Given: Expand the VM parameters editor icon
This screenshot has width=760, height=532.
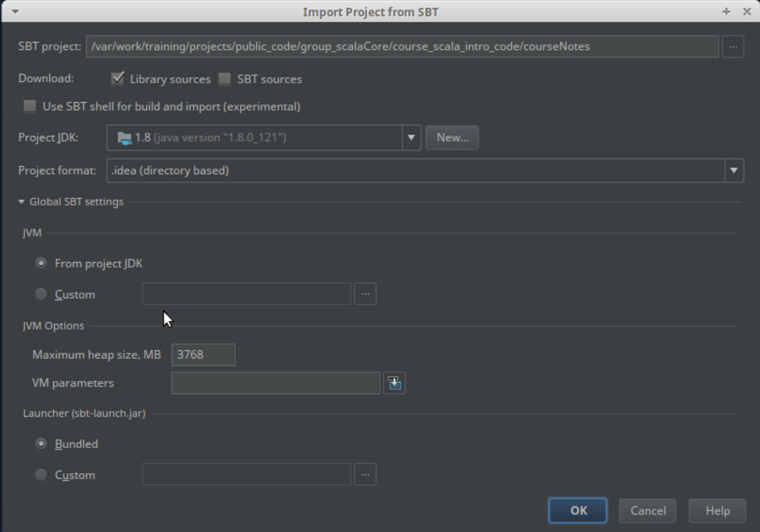Looking at the screenshot, I should click(x=394, y=383).
